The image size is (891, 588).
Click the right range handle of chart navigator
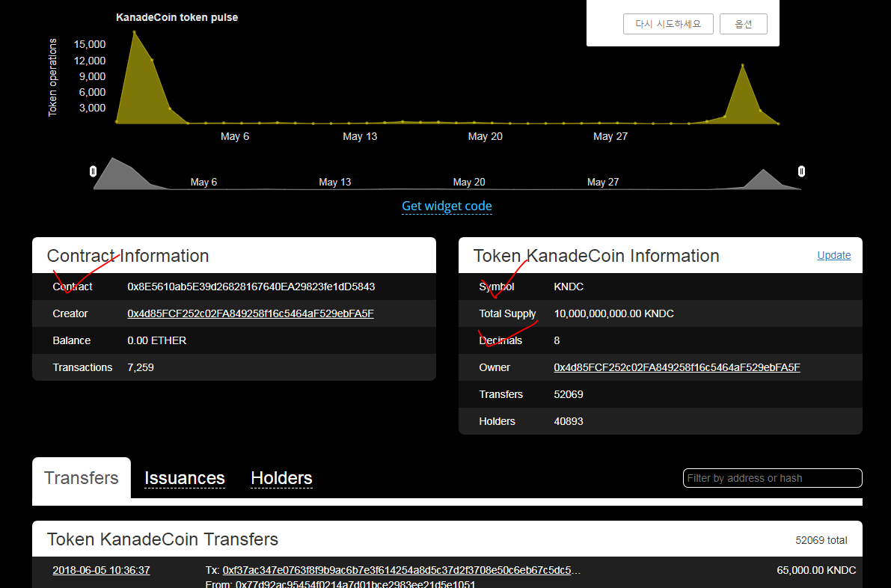(x=801, y=171)
